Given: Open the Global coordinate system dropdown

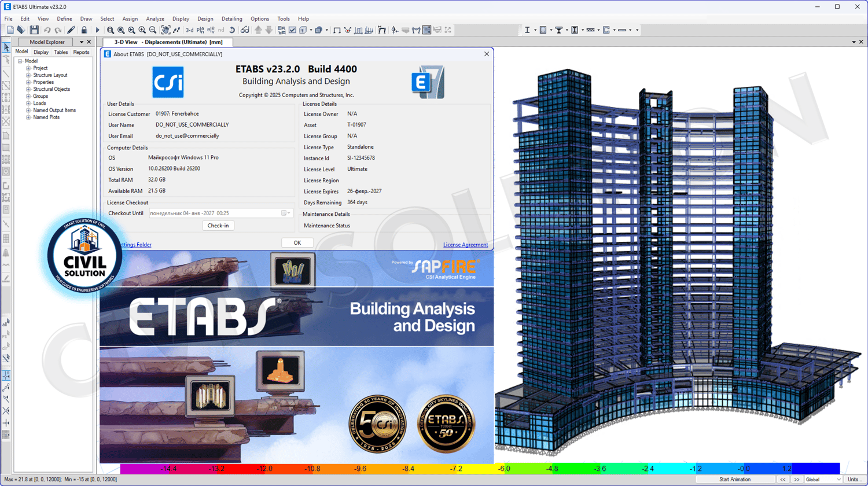Looking at the screenshot, I should (x=823, y=480).
